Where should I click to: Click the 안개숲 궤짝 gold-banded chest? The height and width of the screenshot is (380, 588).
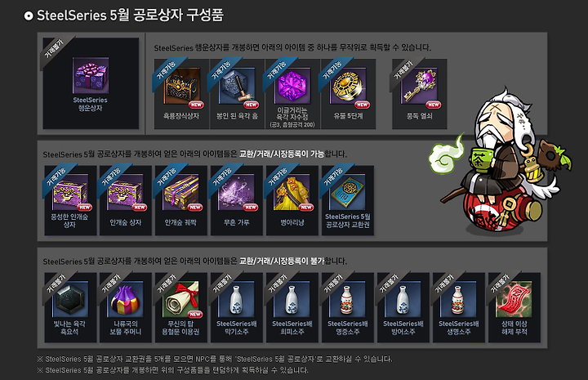point(181,192)
